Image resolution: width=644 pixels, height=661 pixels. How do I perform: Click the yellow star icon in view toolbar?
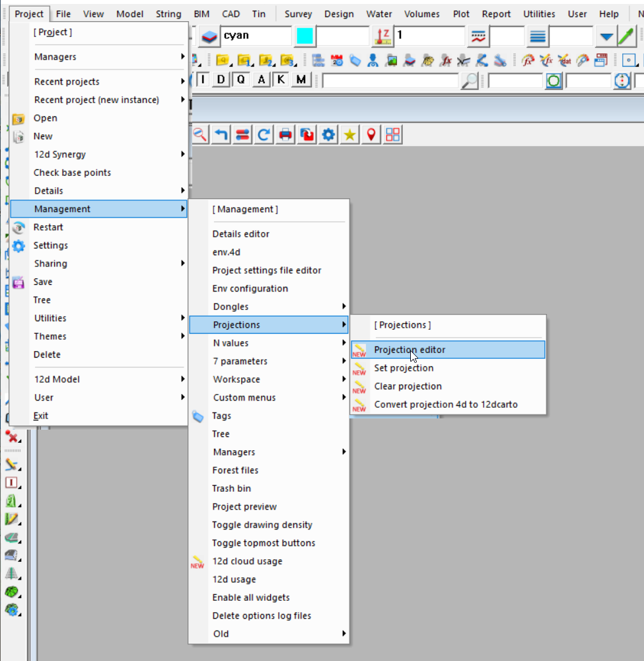click(x=349, y=135)
